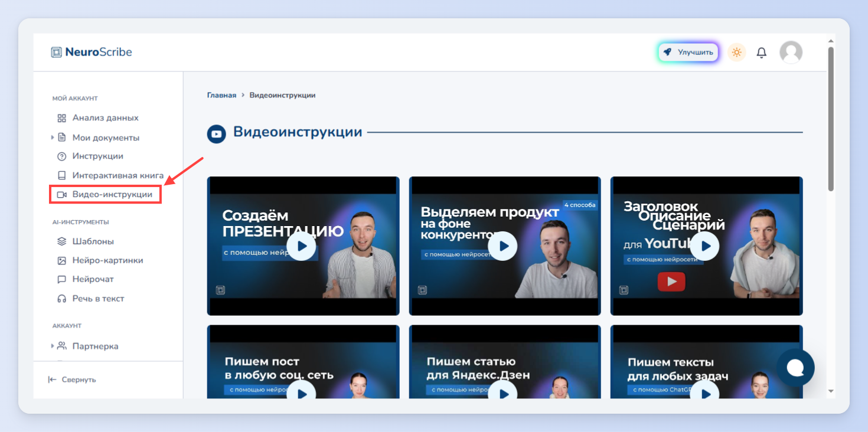Click the Нейрочат chat bubble icon
868x432 pixels.
coord(61,279)
